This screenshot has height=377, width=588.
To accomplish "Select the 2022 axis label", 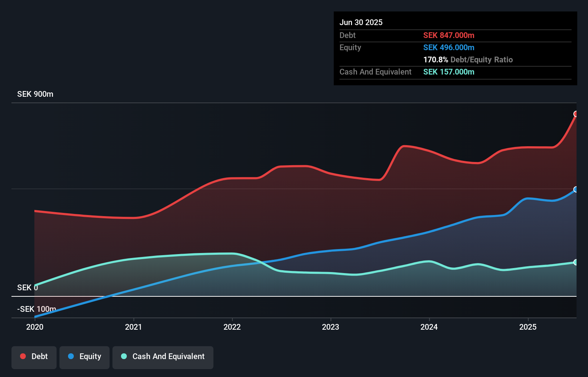I will click(232, 327).
